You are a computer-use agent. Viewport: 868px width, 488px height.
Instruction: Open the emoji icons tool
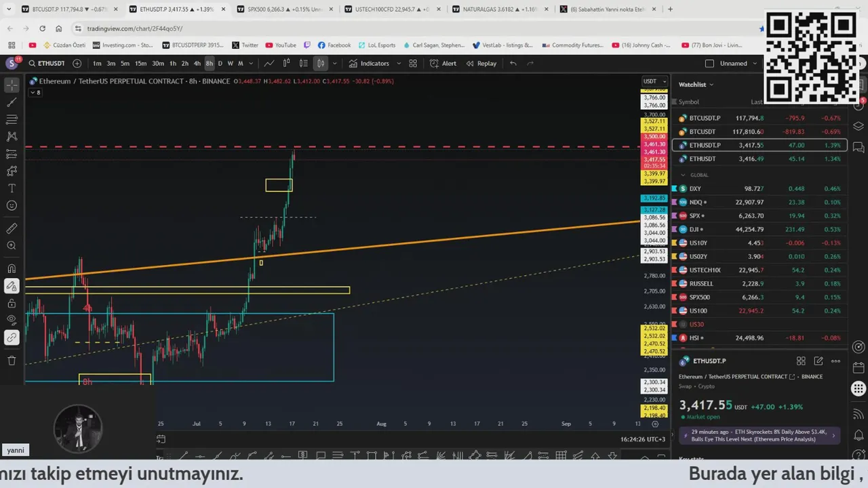[x=12, y=205]
